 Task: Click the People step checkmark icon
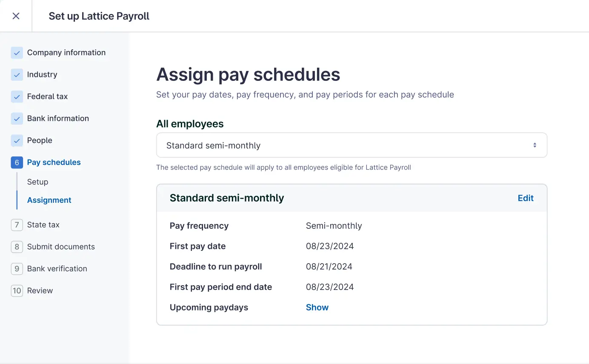click(17, 141)
